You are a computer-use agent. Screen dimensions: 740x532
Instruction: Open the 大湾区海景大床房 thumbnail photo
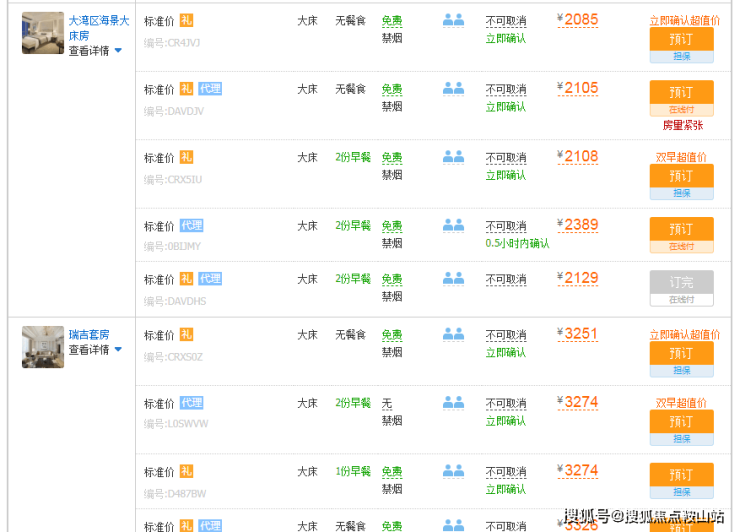[43, 33]
